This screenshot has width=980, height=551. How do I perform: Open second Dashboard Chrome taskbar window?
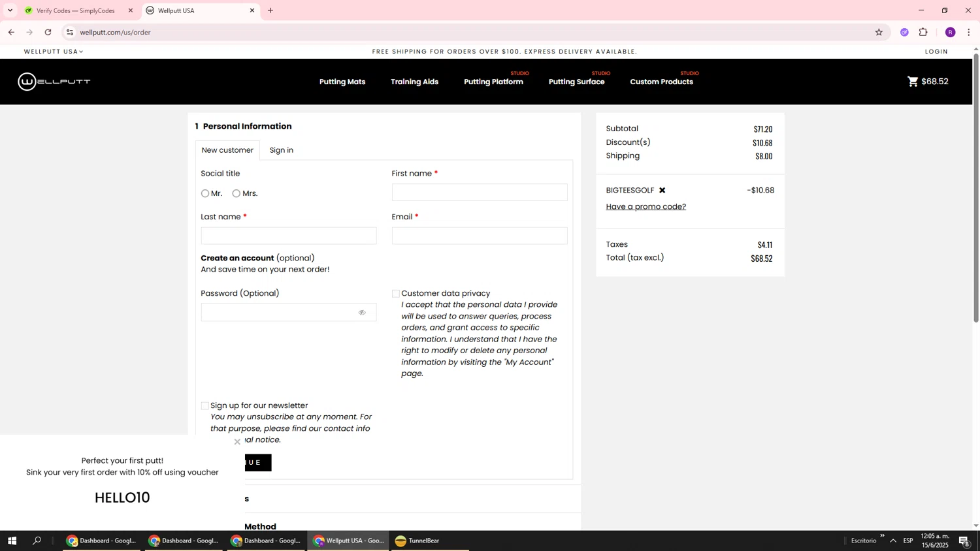pos(184,541)
